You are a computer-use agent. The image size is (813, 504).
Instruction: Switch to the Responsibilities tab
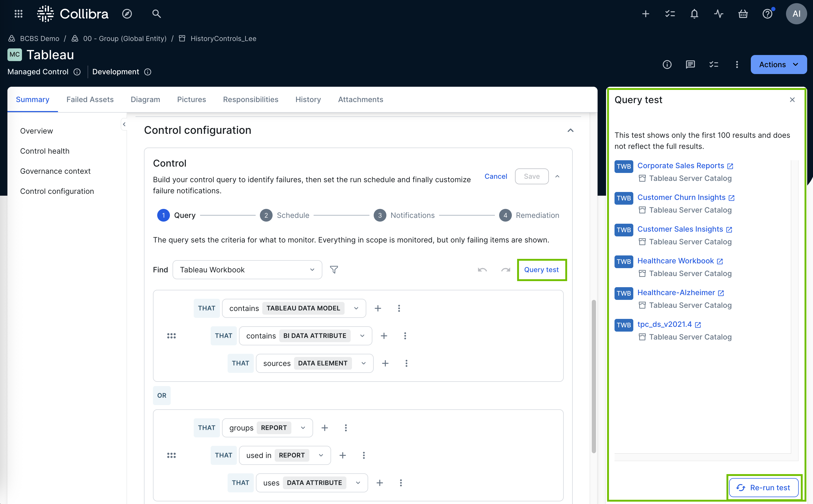[x=251, y=99]
